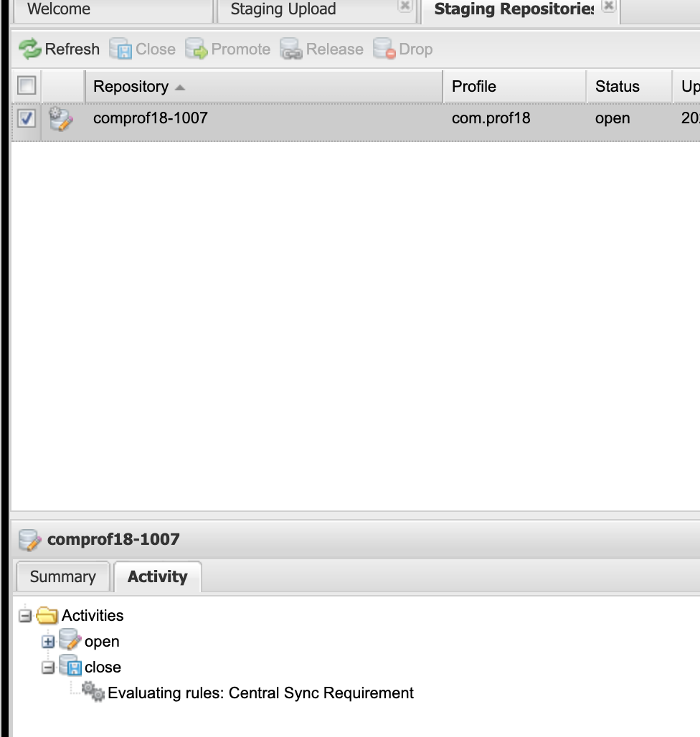Expand the open activity node
This screenshot has height=737, width=700.
(x=48, y=642)
